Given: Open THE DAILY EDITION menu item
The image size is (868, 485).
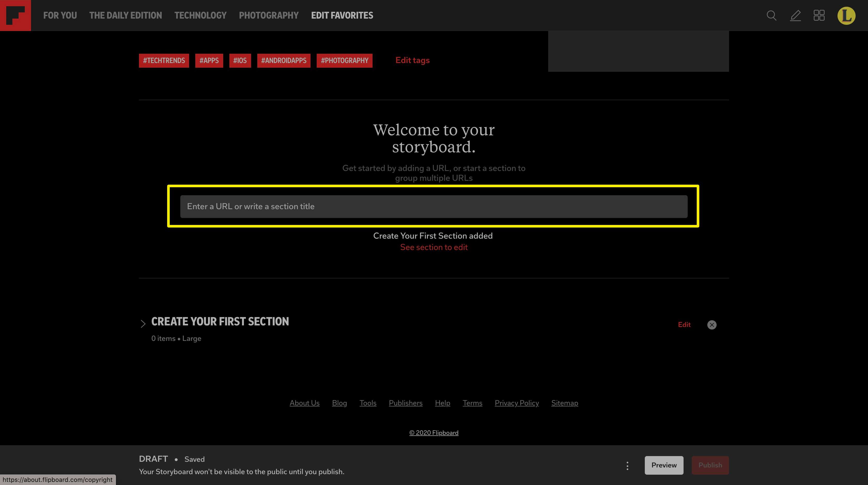Looking at the screenshot, I should pyautogui.click(x=125, y=15).
